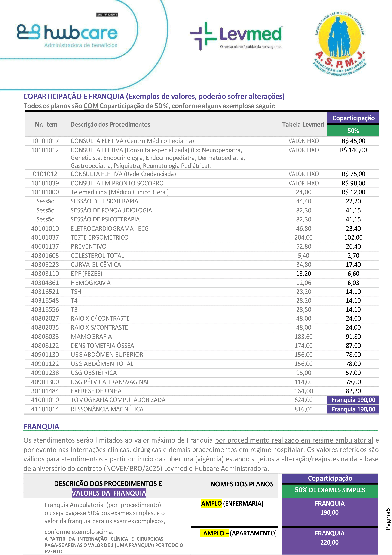This screenshot has width=392, height=555.
Task: Select 'EPF (FEZES)' description
Action: coord(86,274)
